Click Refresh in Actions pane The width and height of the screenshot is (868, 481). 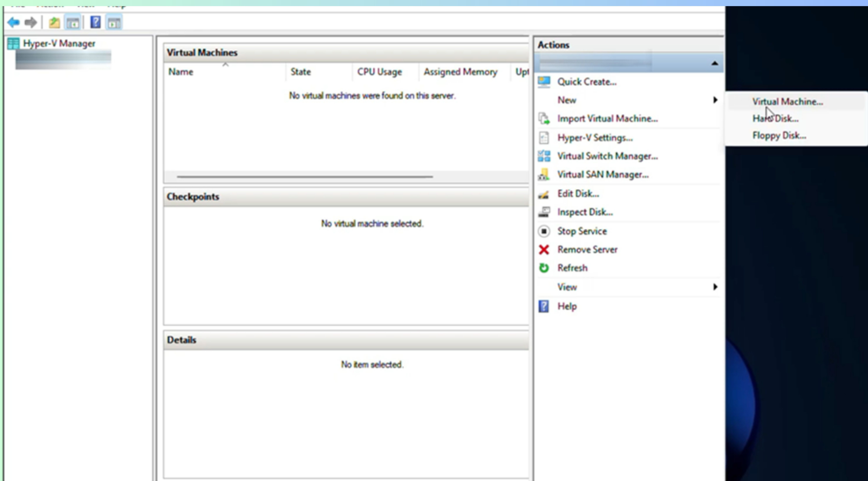tap(572, 268)
